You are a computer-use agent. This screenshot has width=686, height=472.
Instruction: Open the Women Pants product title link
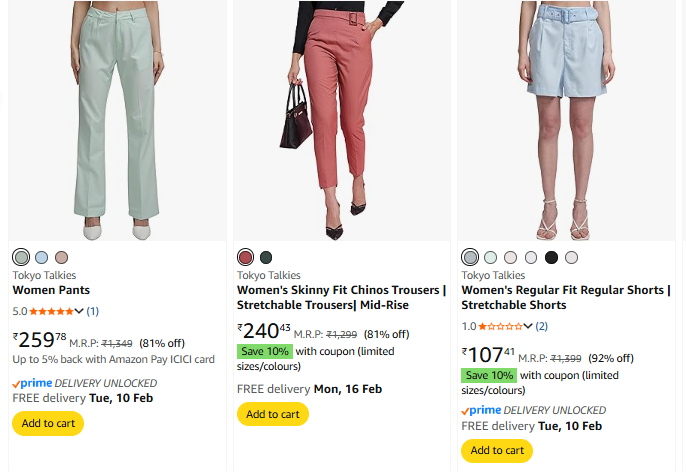pos(50,290)
